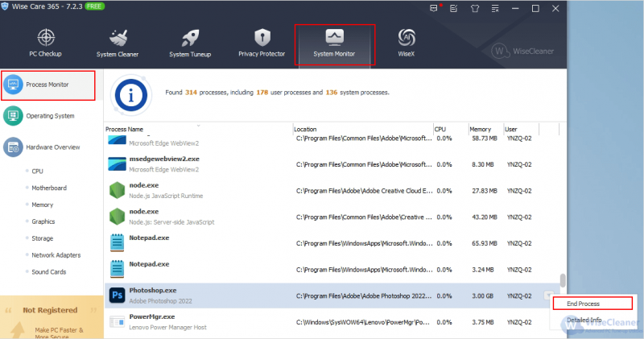
Task: Sort by Process Name column header
Action: pos(125,129)
